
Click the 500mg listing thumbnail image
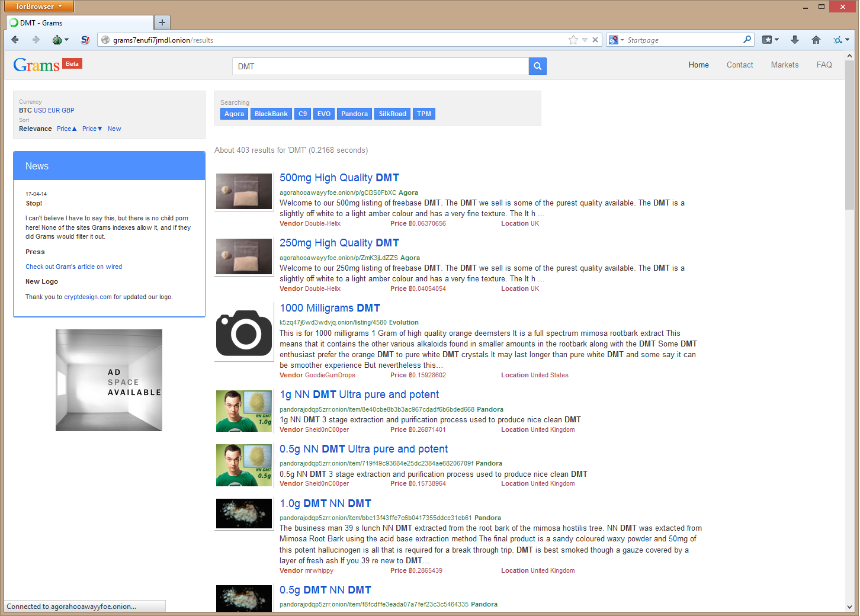click(244, 191)
